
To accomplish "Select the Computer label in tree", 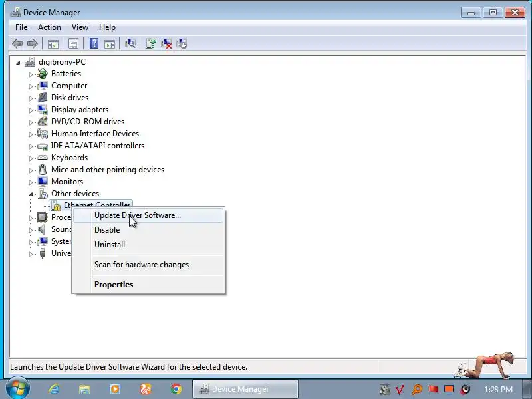I will coord(69,86).
